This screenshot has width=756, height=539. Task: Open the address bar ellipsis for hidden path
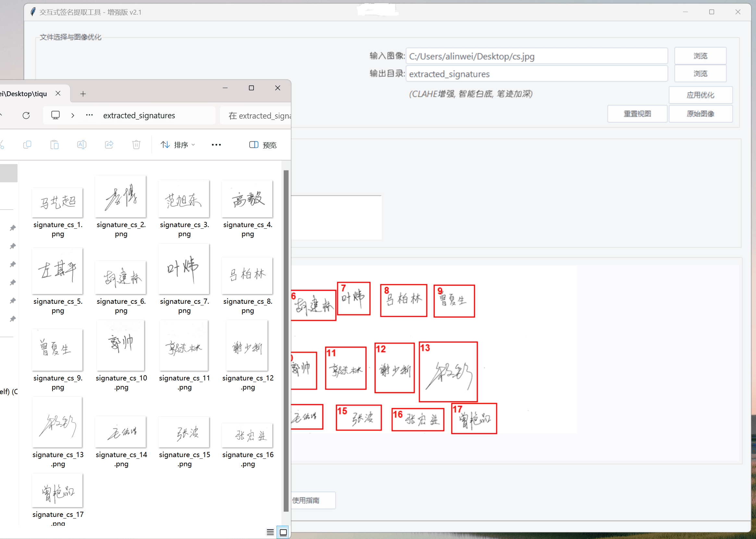point(89,115)
